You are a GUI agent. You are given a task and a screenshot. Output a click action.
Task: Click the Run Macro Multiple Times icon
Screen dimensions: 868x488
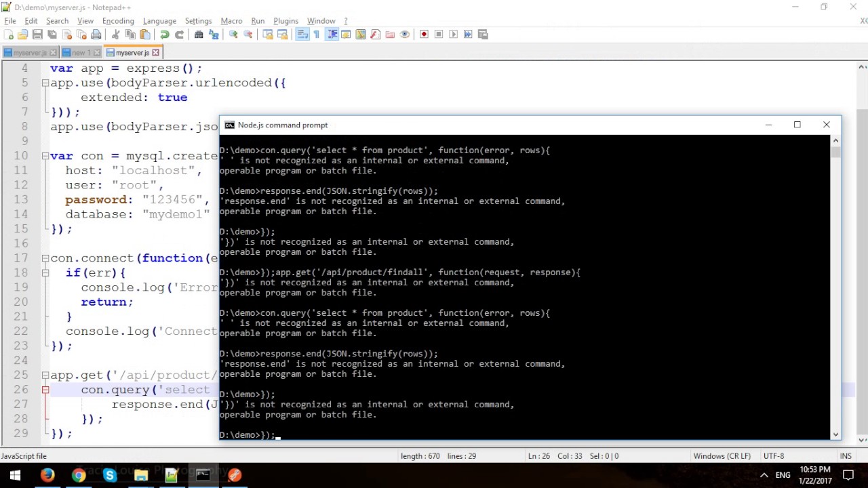pyautogui.click(x=468, y=34)
